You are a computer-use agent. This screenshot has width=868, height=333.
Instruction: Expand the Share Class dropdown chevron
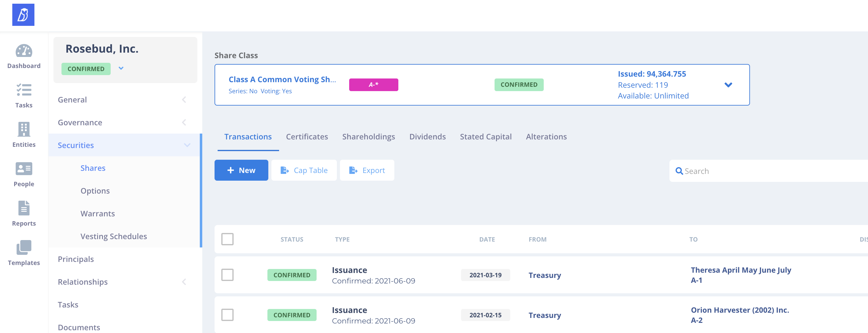(728, 85)
